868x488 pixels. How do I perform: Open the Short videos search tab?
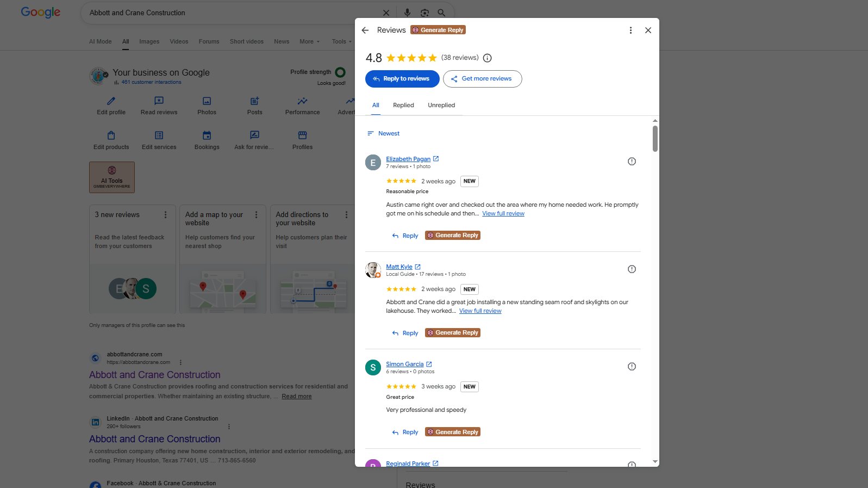247,42
